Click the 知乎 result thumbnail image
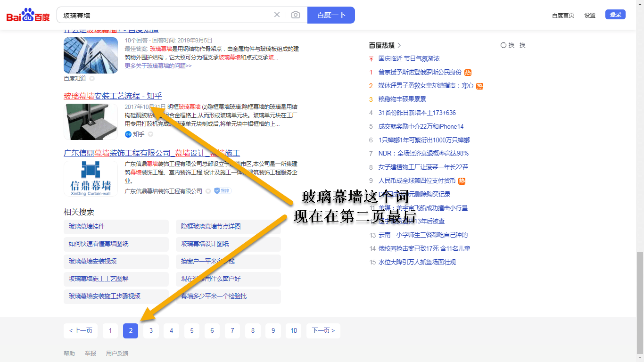 tap(91, 122)
